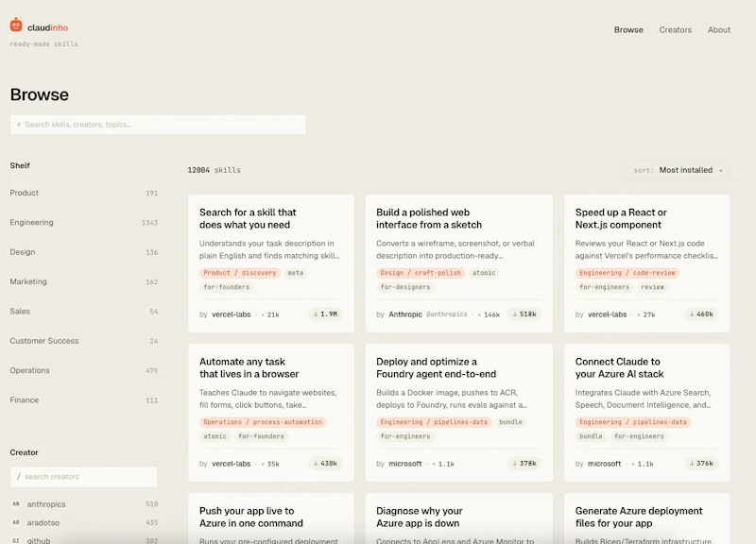Open 'Speed up a React or Next.js component'
The width and height of the screenshot is (756, 544).
tap(621, 219)
